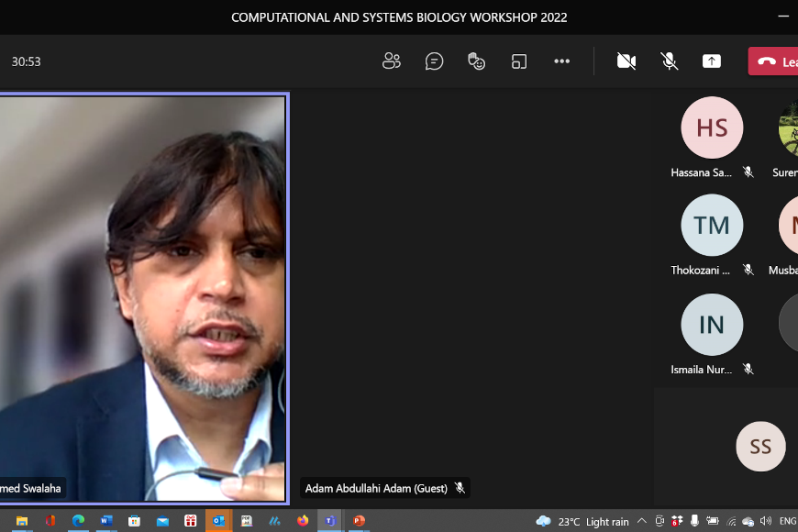This screenshot has width=798, height=532.
Task: Click the Swalaha name label on video
Action: point(30,489)
